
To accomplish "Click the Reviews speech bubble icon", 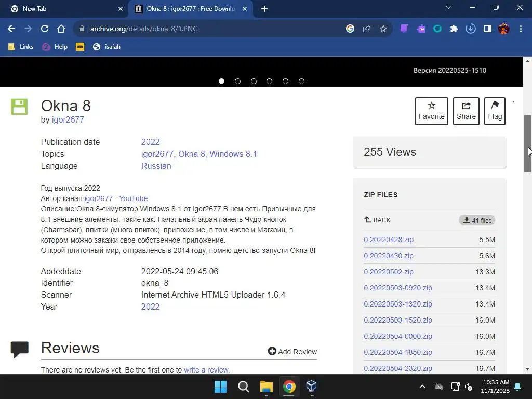I will [x=19, y=350].
